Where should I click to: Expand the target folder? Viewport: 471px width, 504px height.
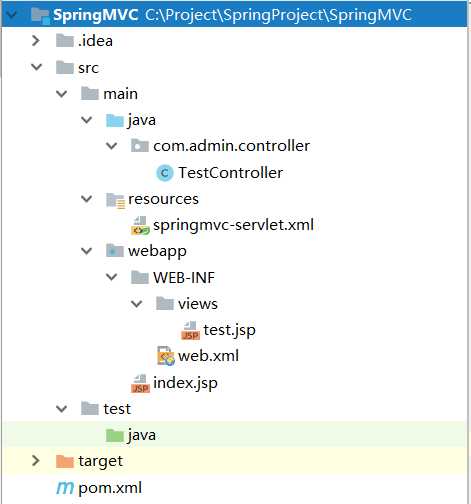[36, 461]
